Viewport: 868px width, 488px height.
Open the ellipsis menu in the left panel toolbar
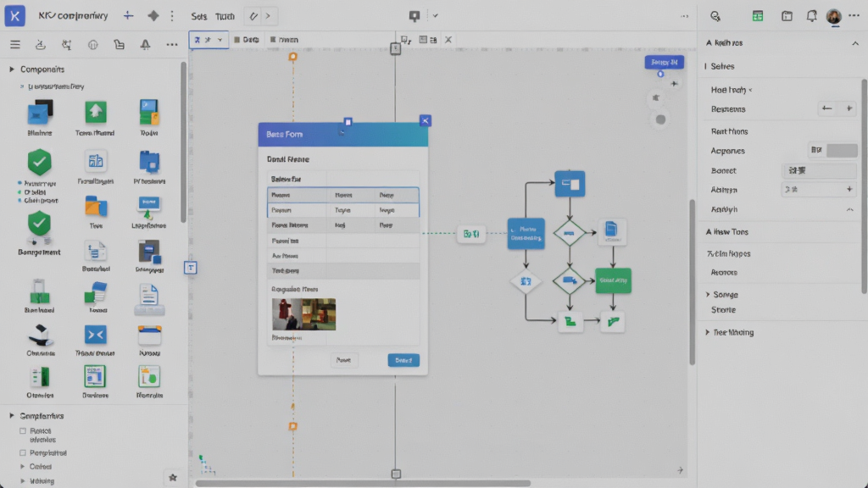(171, 44)
